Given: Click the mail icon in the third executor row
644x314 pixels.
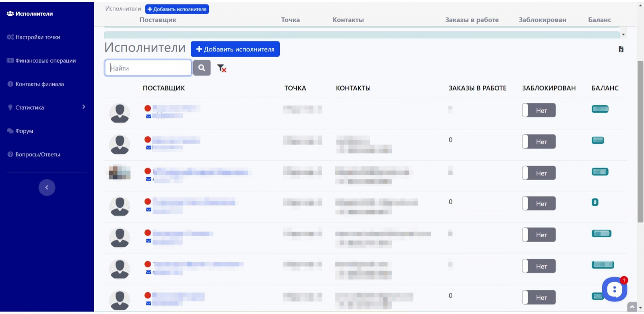Looking at the screenshot, I should pyautogui.click(x=149, y=179).
